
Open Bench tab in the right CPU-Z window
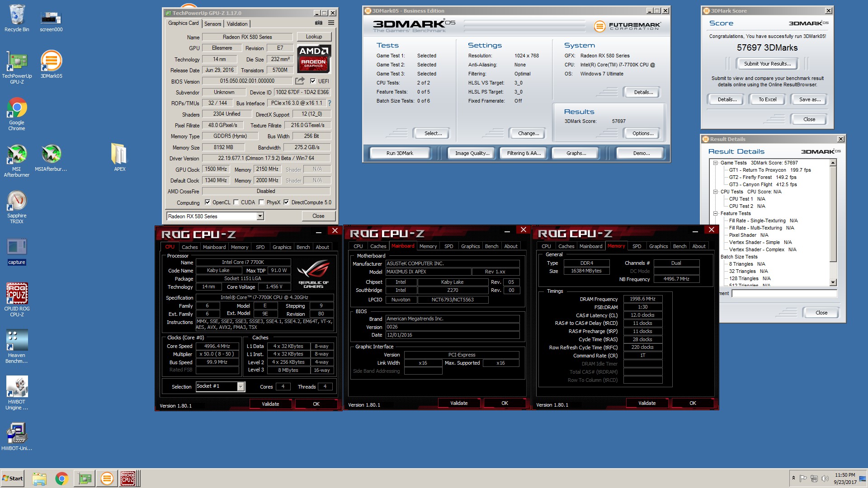[679, 246]
